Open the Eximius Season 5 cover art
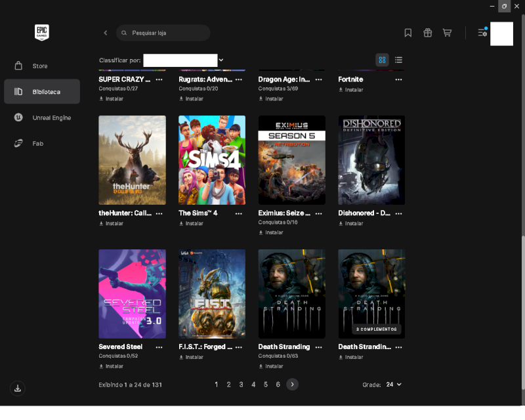 pyautogui.click(x=292, y=160)
